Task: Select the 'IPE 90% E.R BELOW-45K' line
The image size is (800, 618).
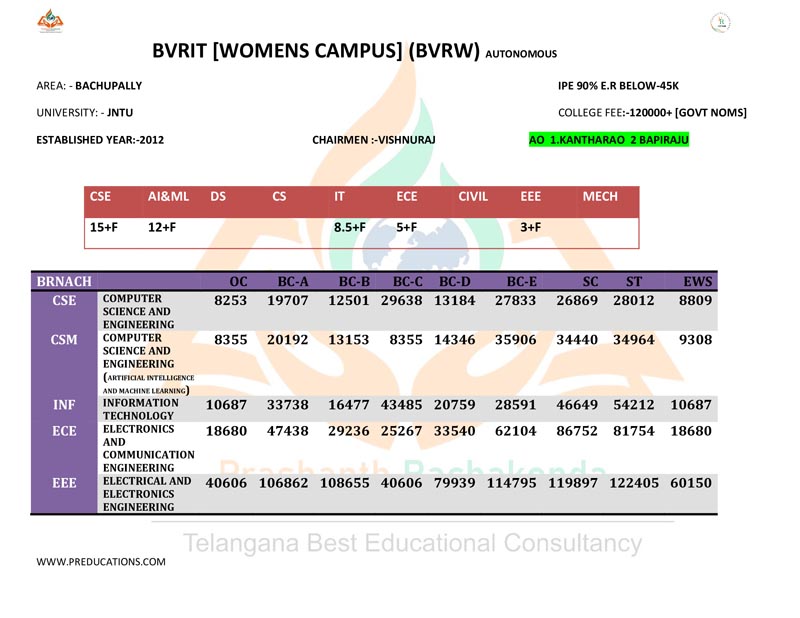Action: point(618,86)
